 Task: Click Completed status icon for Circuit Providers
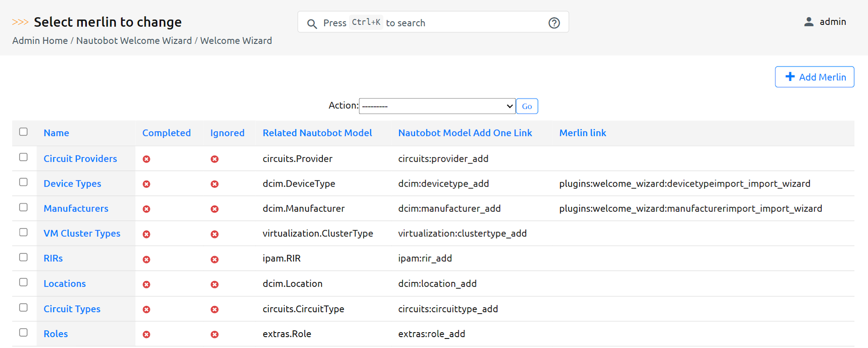[x=146, y=159]
